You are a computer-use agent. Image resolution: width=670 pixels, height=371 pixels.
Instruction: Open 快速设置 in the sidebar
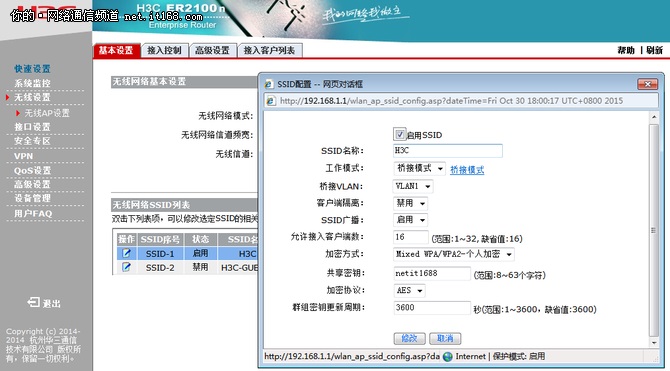[x=32, y=69]
